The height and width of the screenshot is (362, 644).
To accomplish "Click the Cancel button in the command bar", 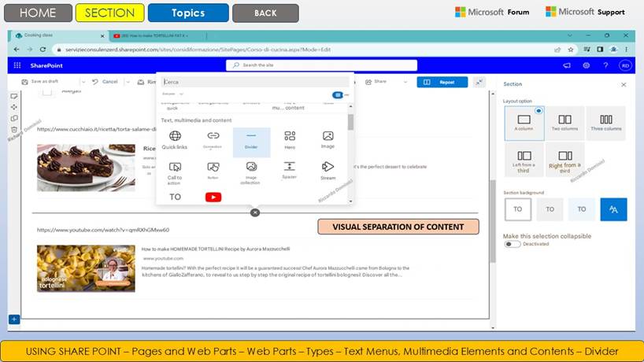I will pyautogui.click(x=105, y=82).
